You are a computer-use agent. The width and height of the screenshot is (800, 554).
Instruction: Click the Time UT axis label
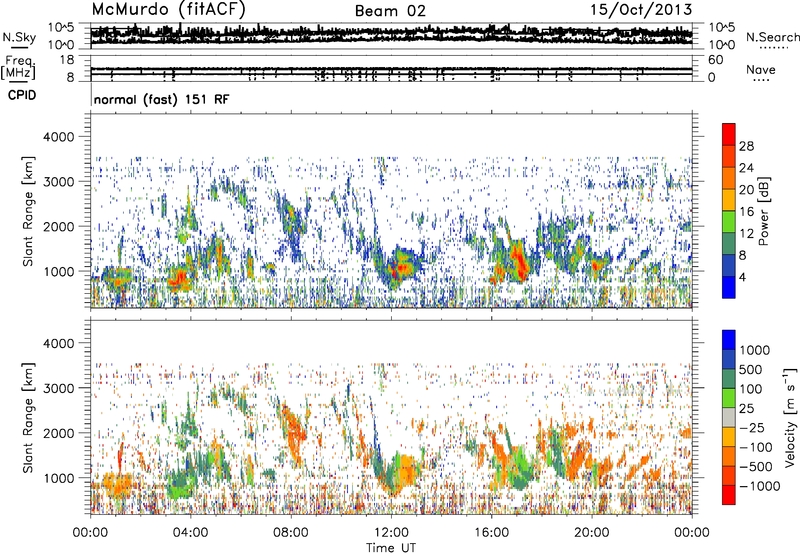(391, 547)
